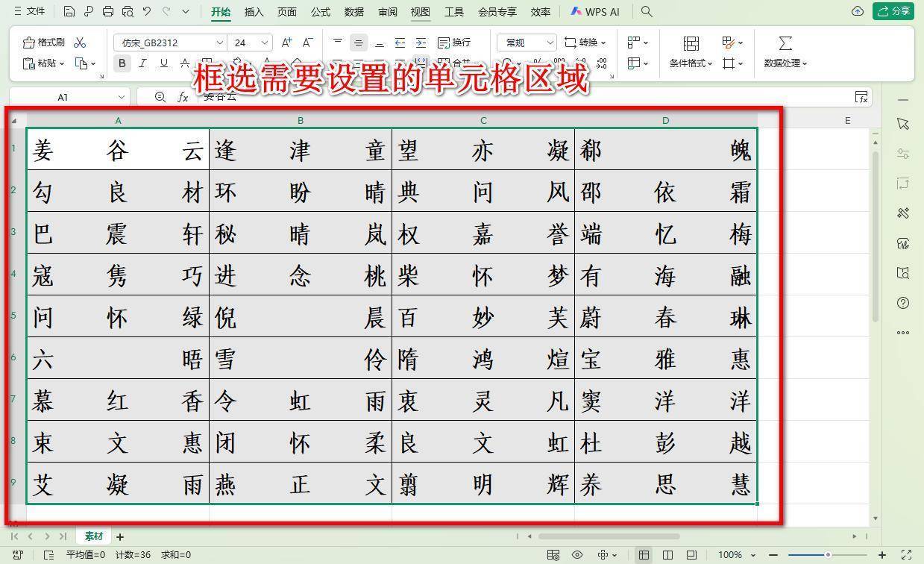Click the AutoSum 数据处理 sigma icon
924x564 pixels.
click(785, 43)
